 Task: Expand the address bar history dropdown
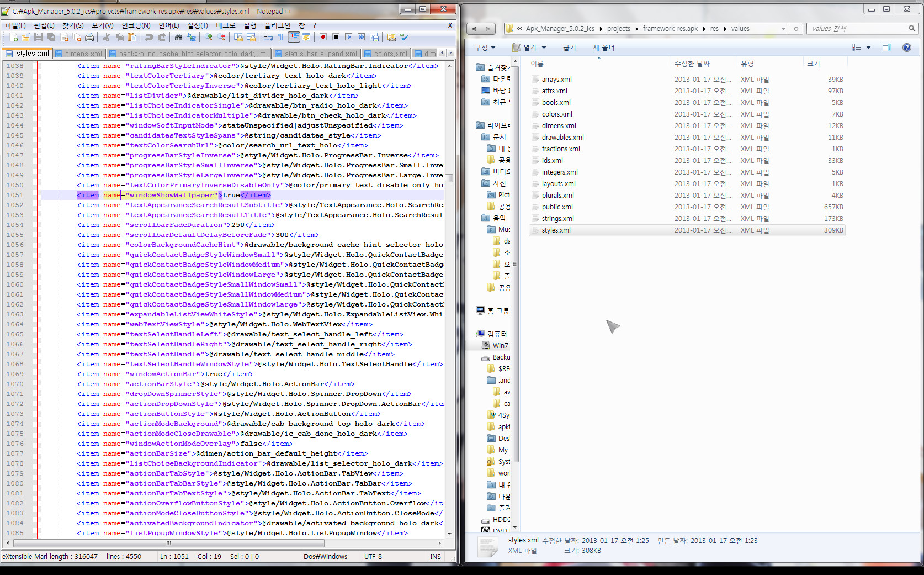click(x=783, y=29)
